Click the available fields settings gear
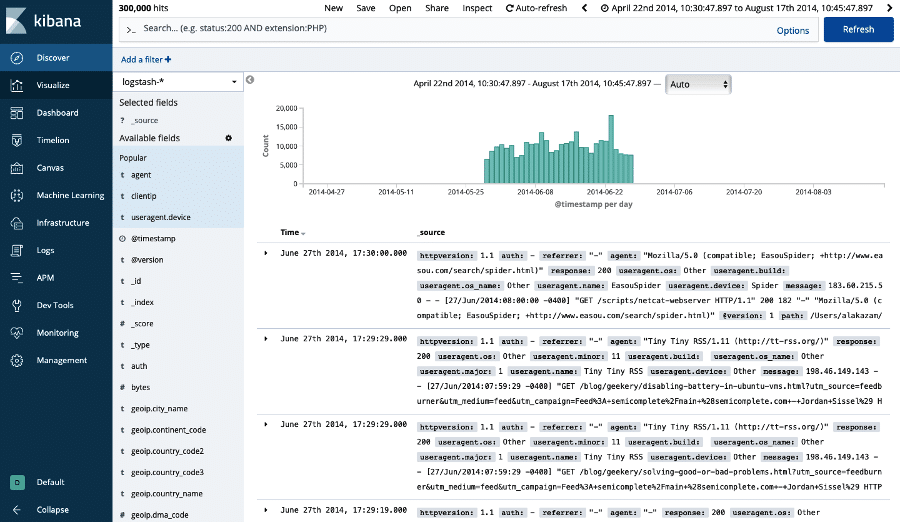The width and height of the screenshot is (900, 522). point(228,138)
